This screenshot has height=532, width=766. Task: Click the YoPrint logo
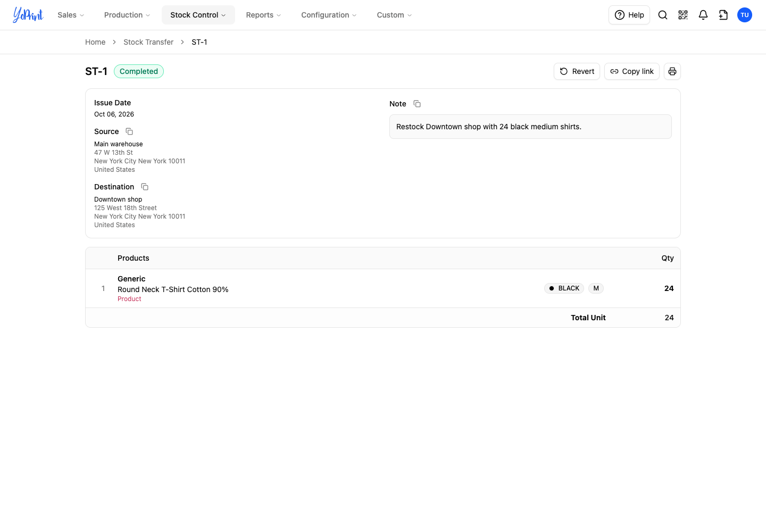tap(28, 15)
